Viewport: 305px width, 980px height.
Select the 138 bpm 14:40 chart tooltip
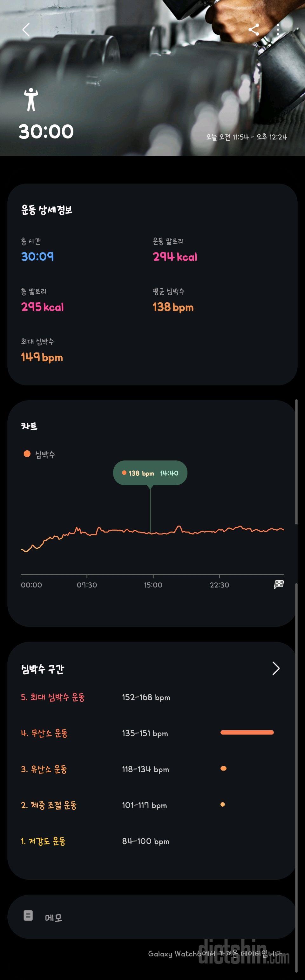[x=150, y=473]
